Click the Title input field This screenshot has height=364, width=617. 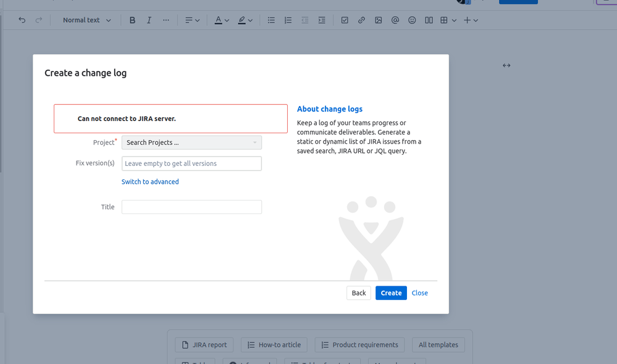click(191, 207)
